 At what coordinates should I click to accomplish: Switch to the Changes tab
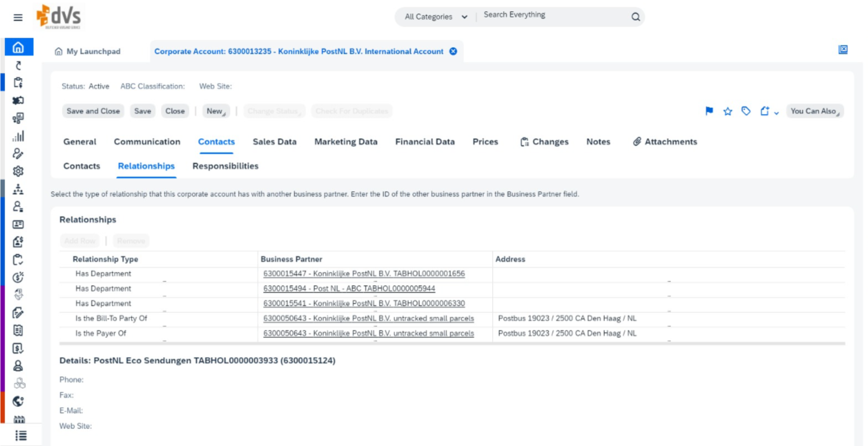544,142
